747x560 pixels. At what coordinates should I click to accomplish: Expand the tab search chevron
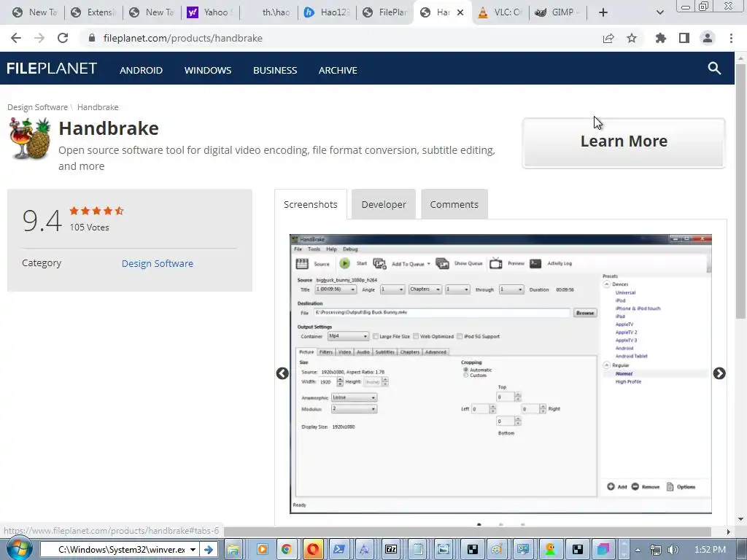click(659, 12)
